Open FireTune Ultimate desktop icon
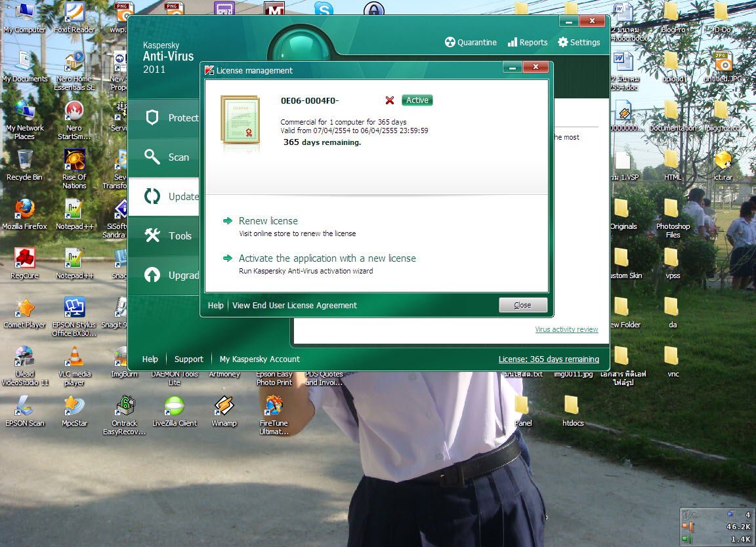 (x=274, y=415)
